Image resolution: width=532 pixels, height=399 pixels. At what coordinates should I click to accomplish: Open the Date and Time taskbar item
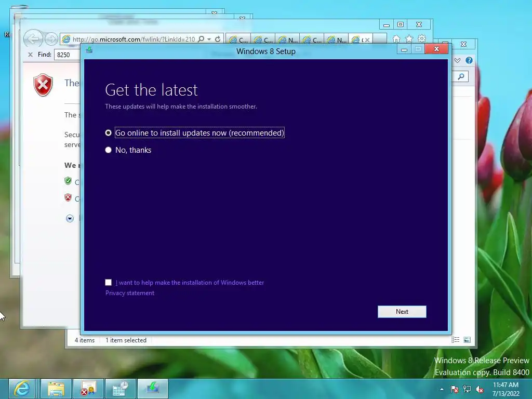pyautogui.click(x=121, y=389)
